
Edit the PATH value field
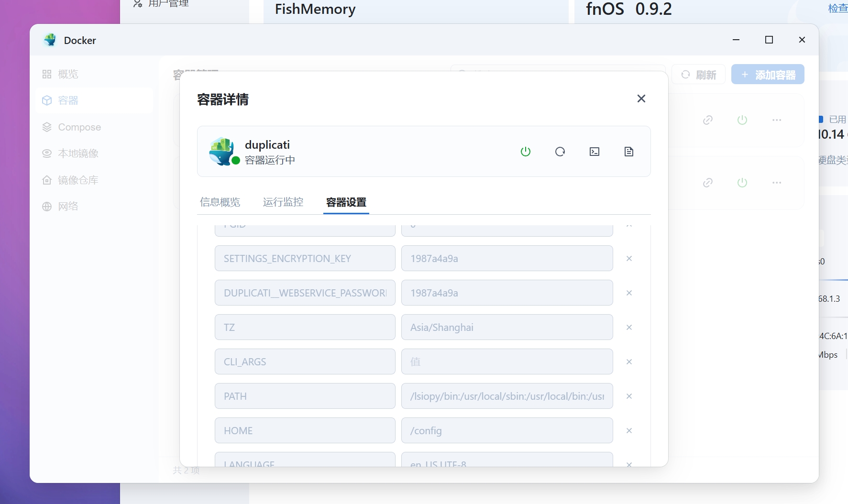click(507, 396)
